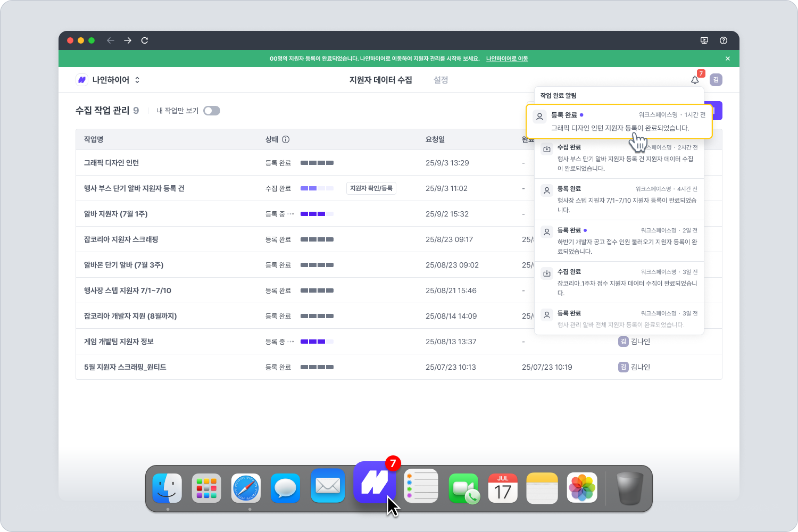Open Photos from the dock
Image resolution: width=798 pixels, height=532 pixels.
pyautogui.click(x=582, y=487)
